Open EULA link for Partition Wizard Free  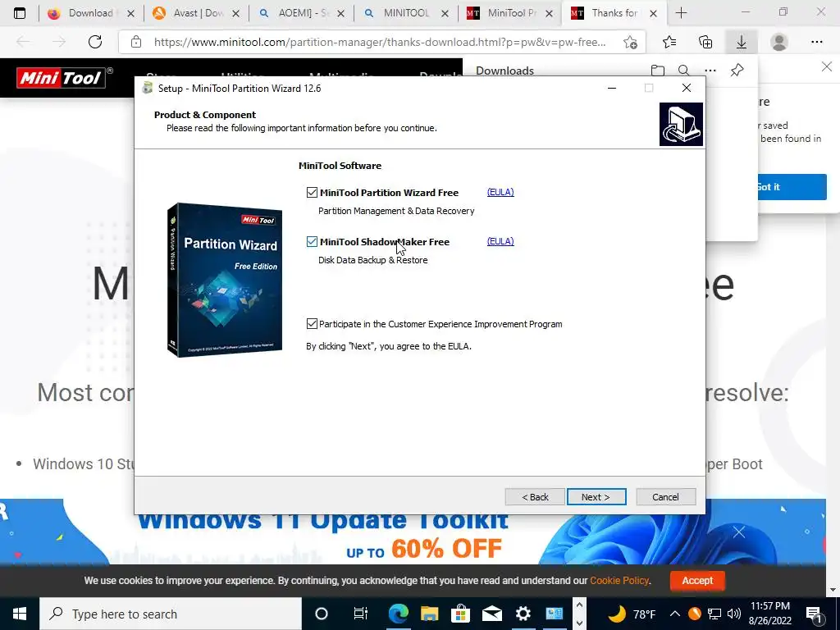tap(500, 192)
